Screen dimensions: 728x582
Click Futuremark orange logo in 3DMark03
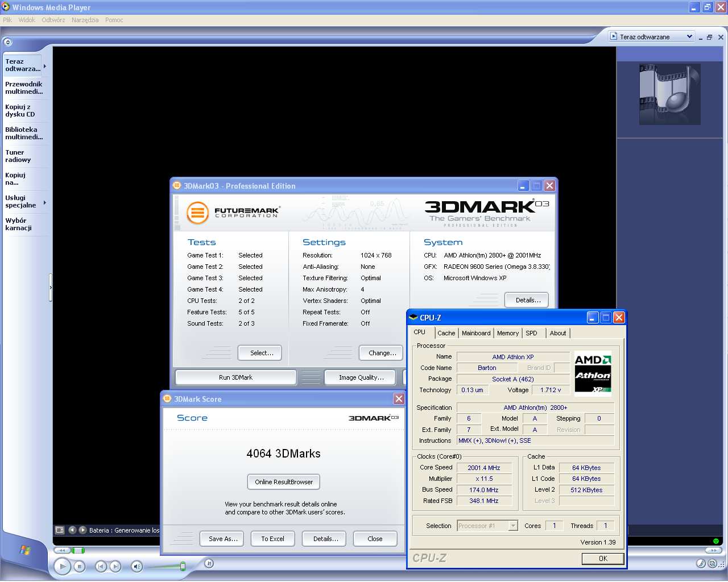point(198,213)
